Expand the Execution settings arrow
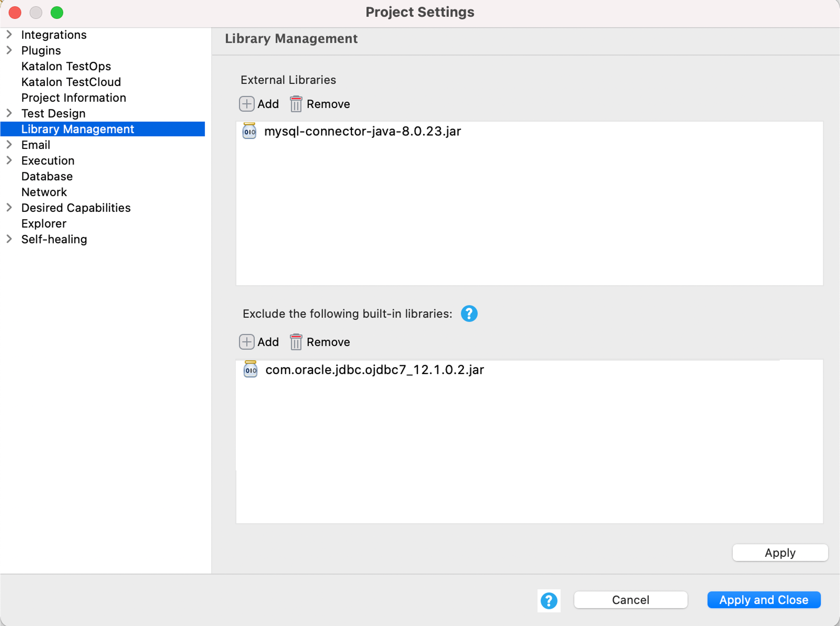840x626 pixels. click(9, 161)
